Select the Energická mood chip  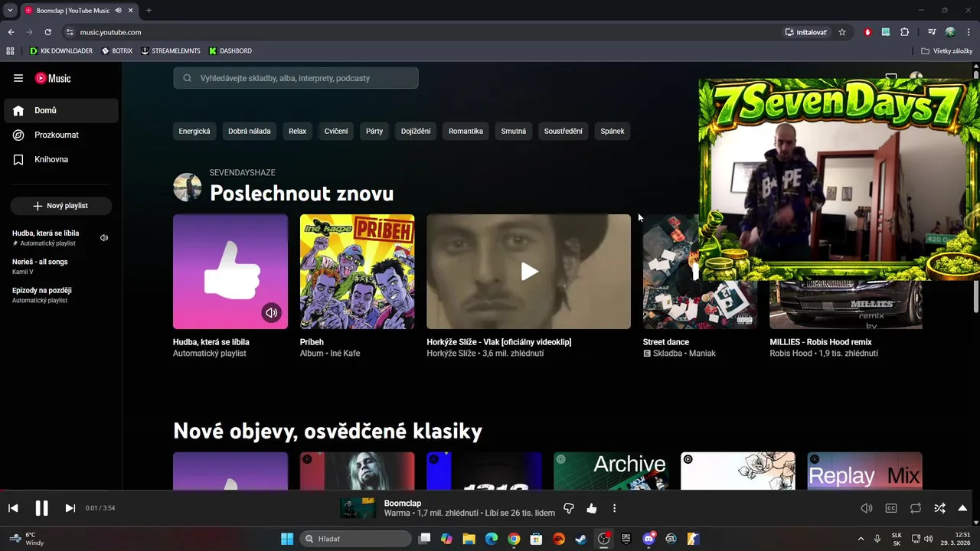(x=194, y=131)
